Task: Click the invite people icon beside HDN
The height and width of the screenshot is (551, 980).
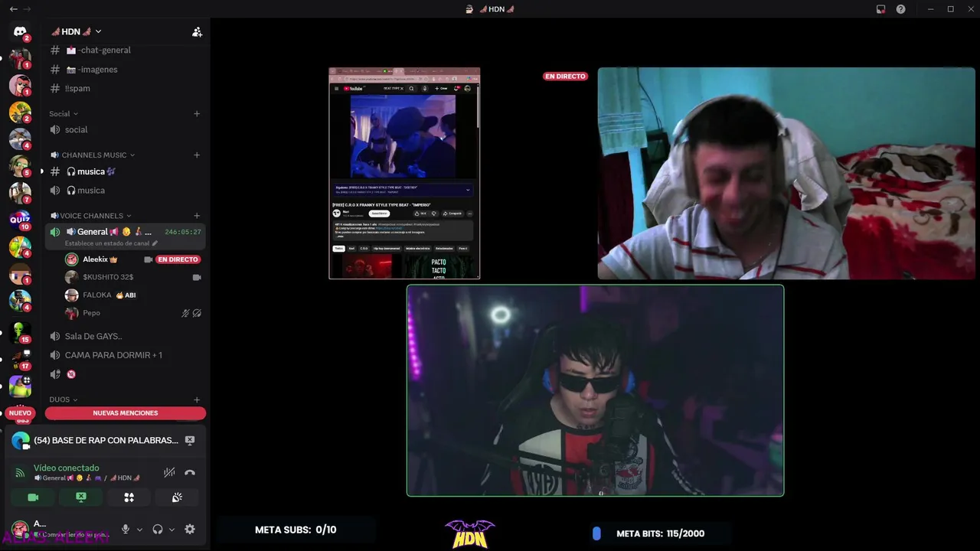Action: pos(197,31)
